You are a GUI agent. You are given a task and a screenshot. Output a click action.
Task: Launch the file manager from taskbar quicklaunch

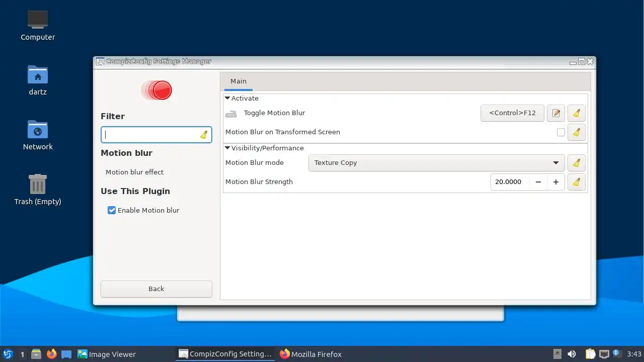[36, 354]
